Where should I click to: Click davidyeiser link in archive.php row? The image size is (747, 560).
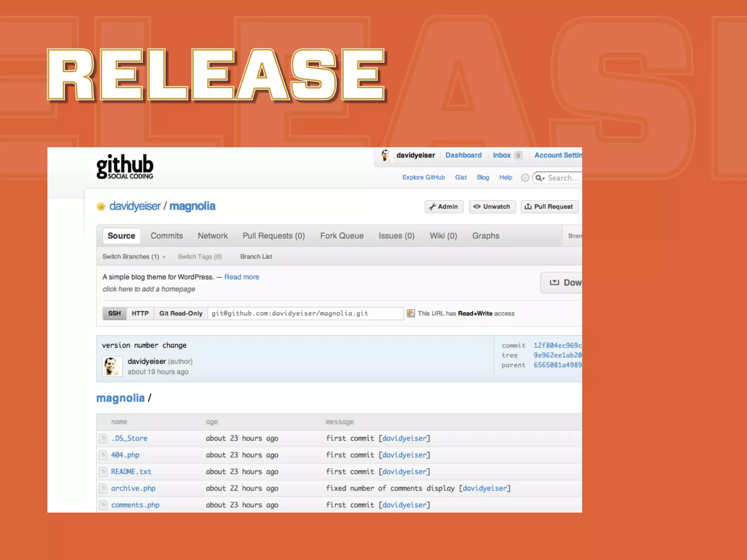pos(485,489)
